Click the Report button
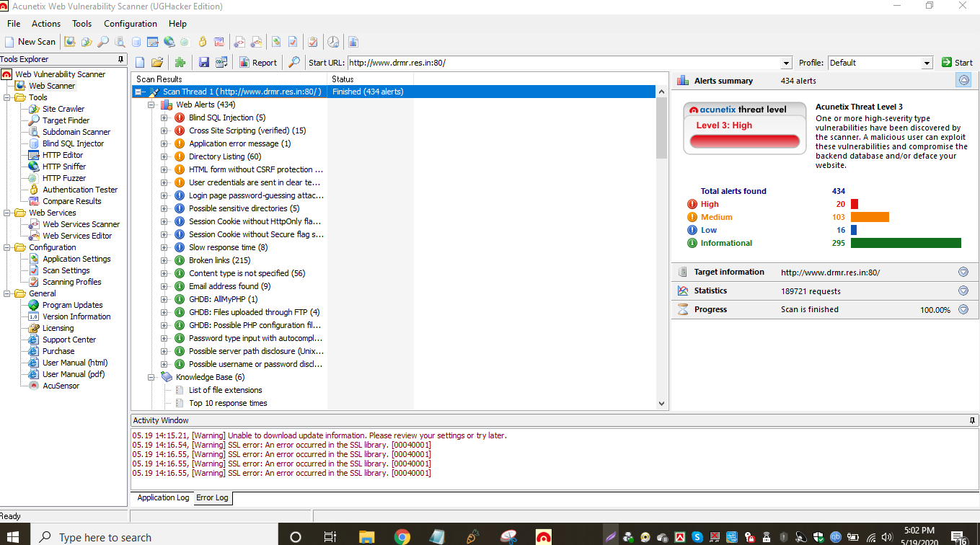The width and height of the screenshot is (980, 545). coord(258,63)
